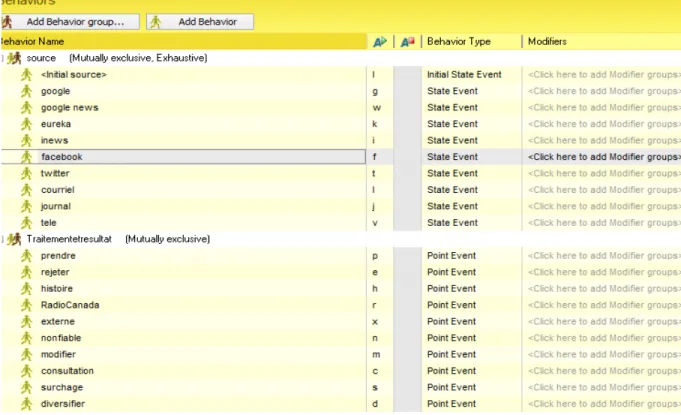681x415 pixels.
Task: Select the journal behavior name
Action: (56, 206)
